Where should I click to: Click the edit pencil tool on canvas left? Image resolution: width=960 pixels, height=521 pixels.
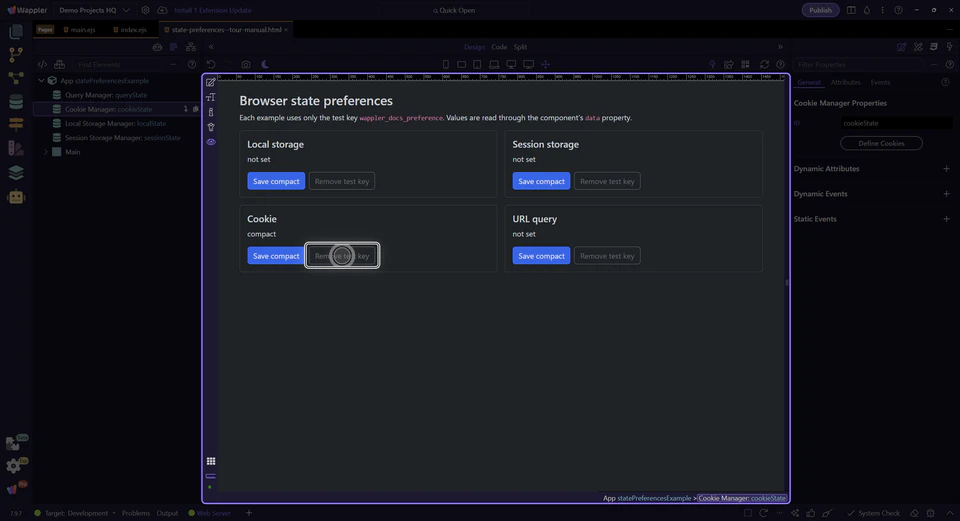(x=211, y=83)
